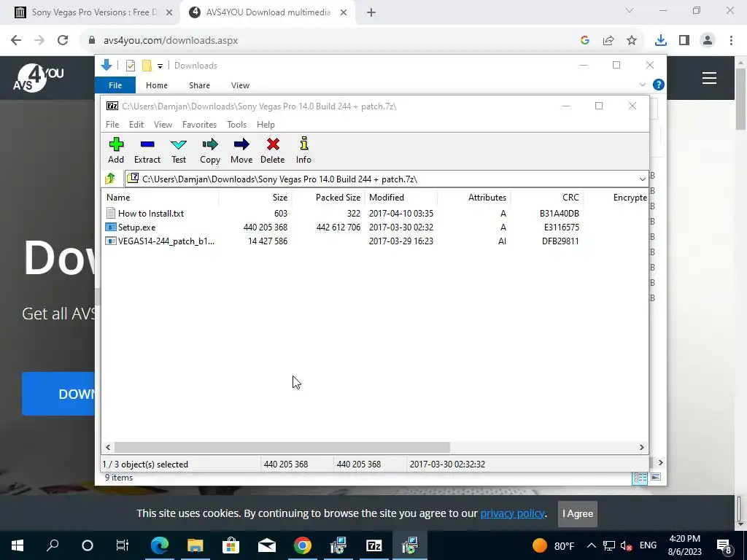Click scroll right arrow in 7-Zip list

pyautogui.click(x=641, y=447)
